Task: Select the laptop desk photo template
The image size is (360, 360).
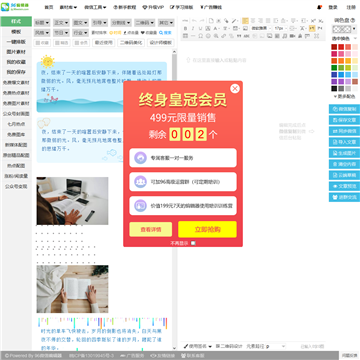Action: tap(72, 201)
